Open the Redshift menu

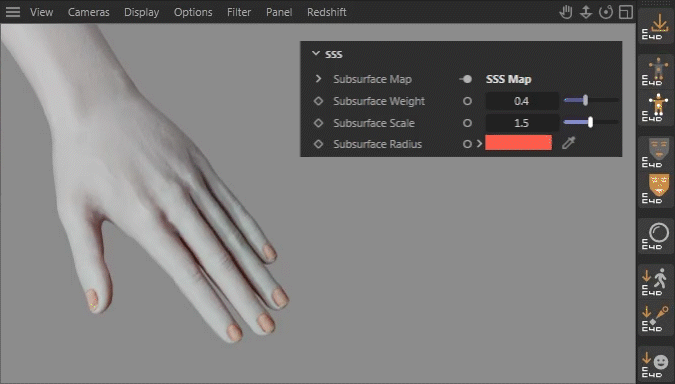[x=327, y=12]
